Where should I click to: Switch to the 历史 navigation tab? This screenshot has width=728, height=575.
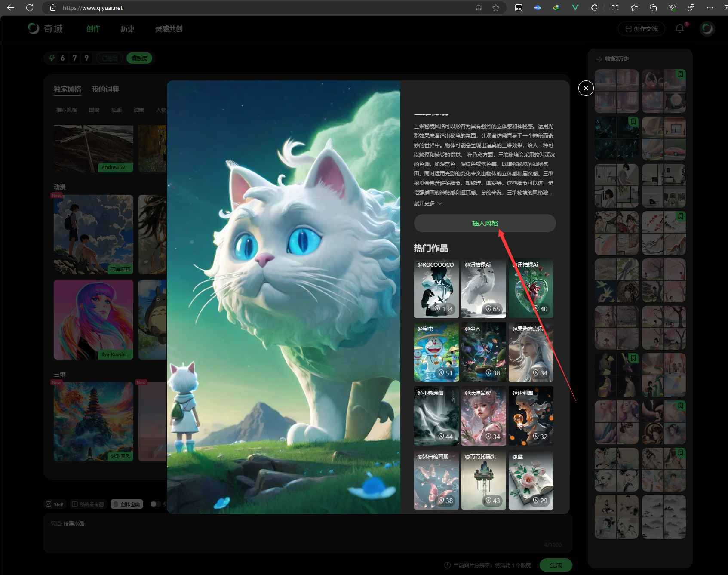(127, 29)
